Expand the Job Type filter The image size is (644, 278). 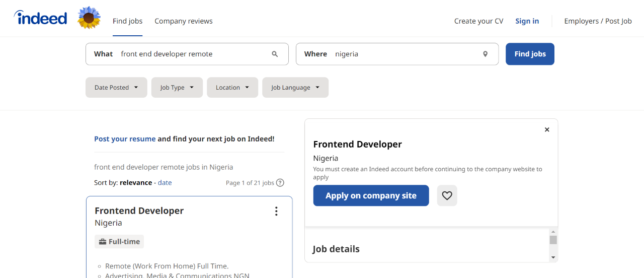177,87
